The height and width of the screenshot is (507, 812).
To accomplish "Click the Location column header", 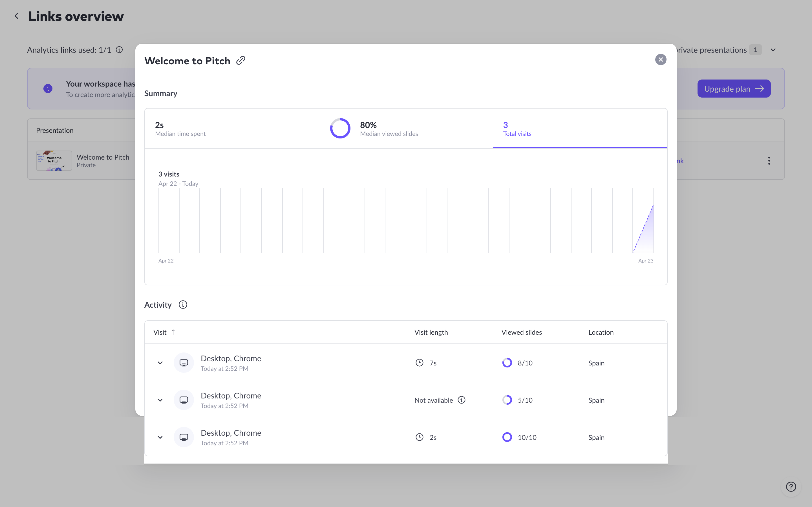I will point(601,332).
